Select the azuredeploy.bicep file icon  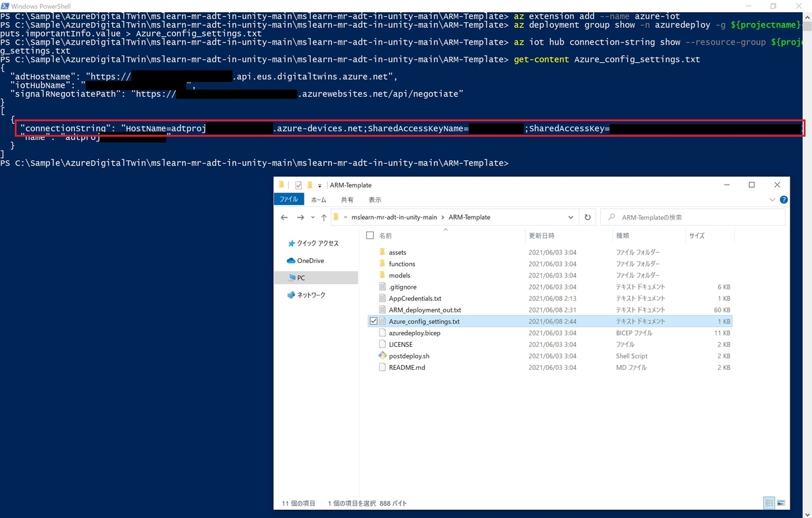click(x=382, y=333)
